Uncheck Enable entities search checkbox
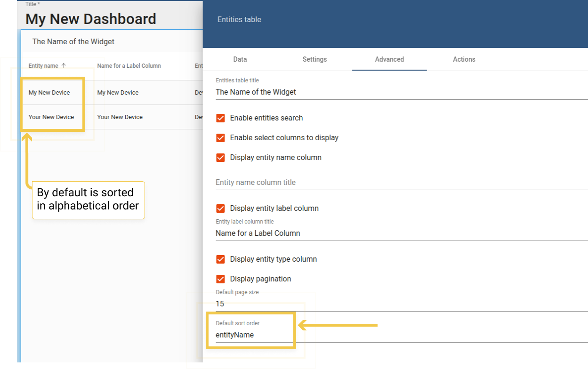Viewport: 588px width, 369px height. click(220, 118)
